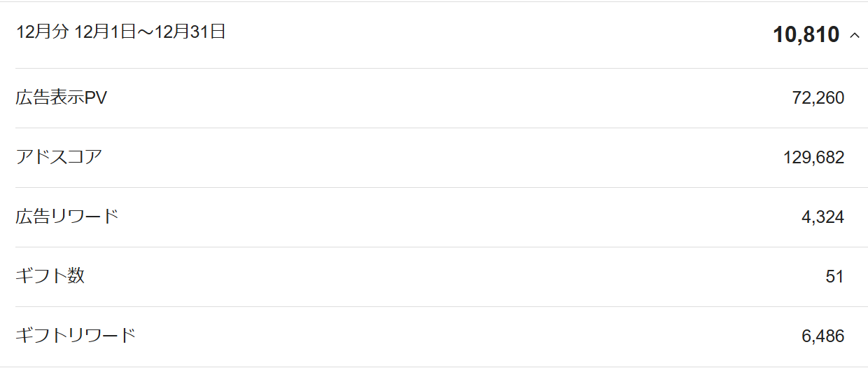Click the 12月31日 end date in header
Screen dimensions: 868x368
(190, 32)
